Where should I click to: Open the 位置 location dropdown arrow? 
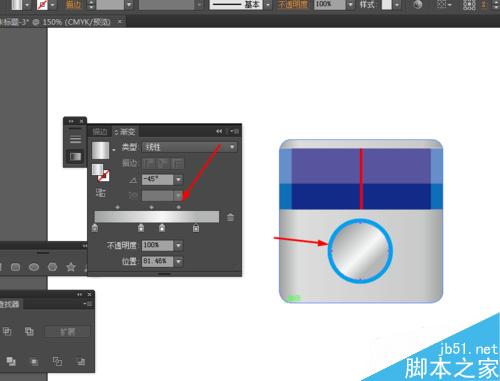pos(179,261)
